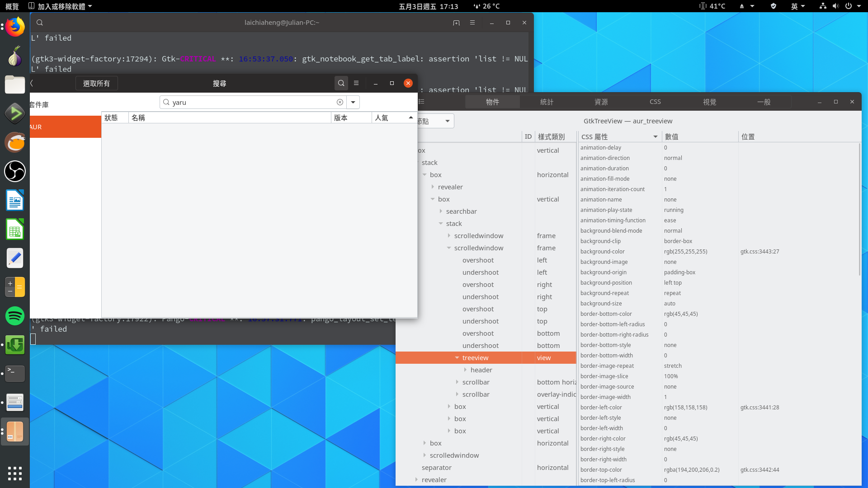
Task: Open the search history dropdown arrow
Action: point(353,103)
